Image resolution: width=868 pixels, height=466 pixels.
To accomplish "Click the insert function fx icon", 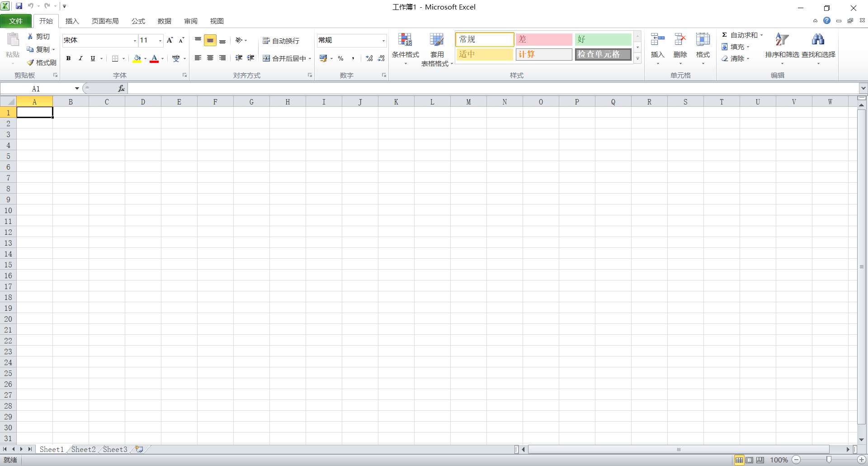I will point(121,89).
